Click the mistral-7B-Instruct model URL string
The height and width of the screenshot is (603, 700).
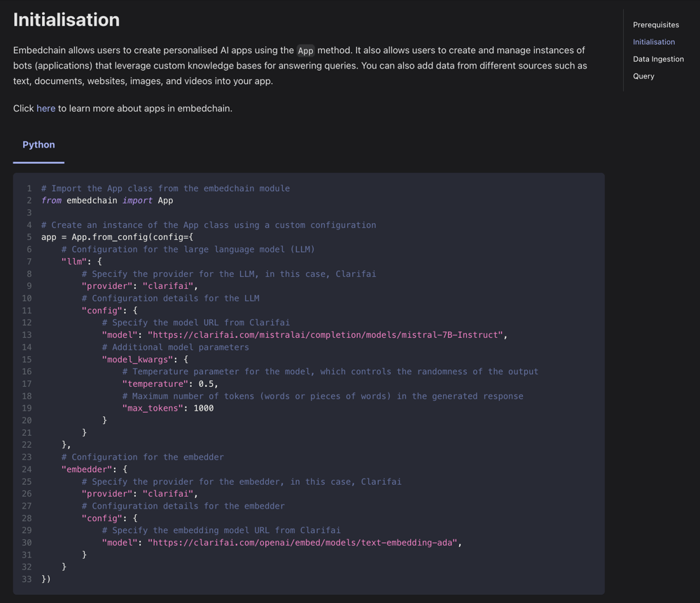pyautogui.click(x=325, y=335)
